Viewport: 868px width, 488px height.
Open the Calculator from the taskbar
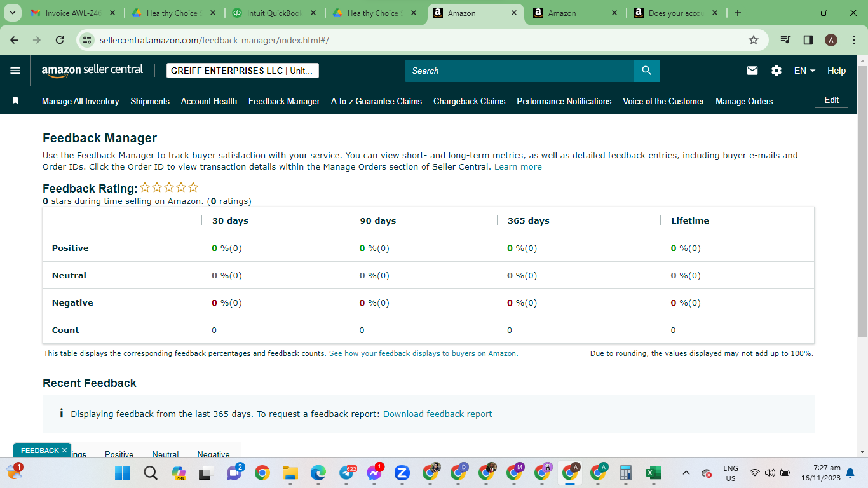pos(625,473)
